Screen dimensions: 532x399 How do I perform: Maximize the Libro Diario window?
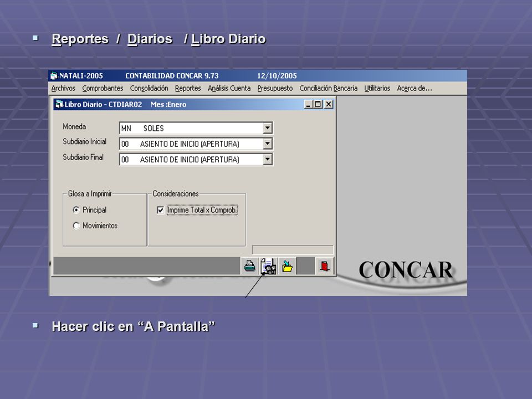tap(318, 104)
